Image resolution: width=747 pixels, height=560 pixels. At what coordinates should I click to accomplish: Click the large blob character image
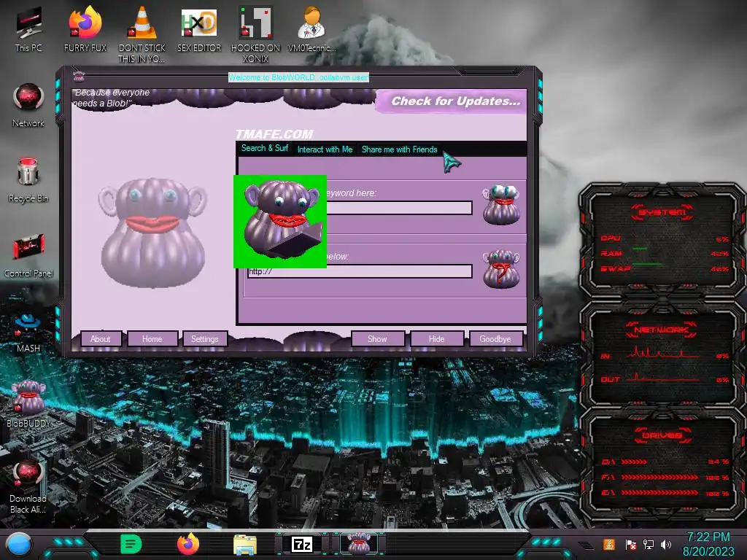152,233
